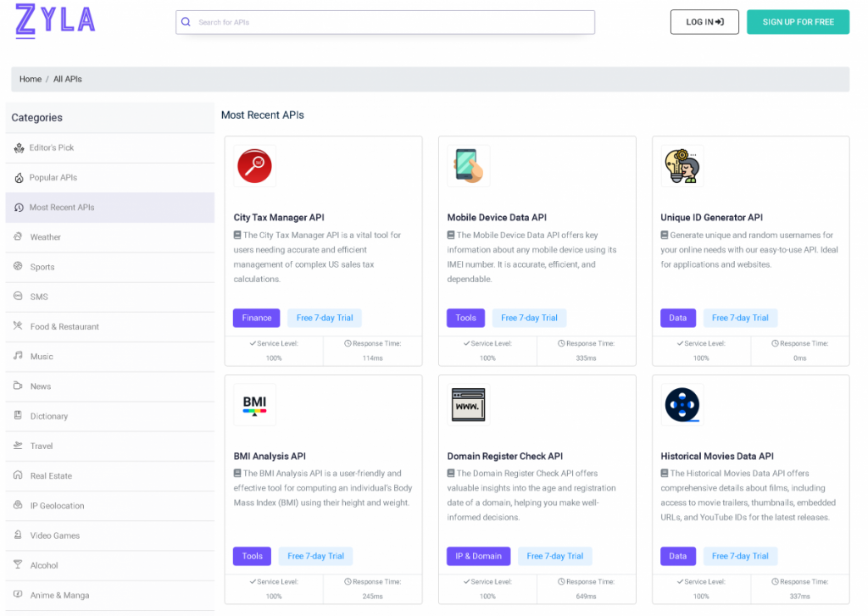Open Domain Register Check API title

pos(505,456)
